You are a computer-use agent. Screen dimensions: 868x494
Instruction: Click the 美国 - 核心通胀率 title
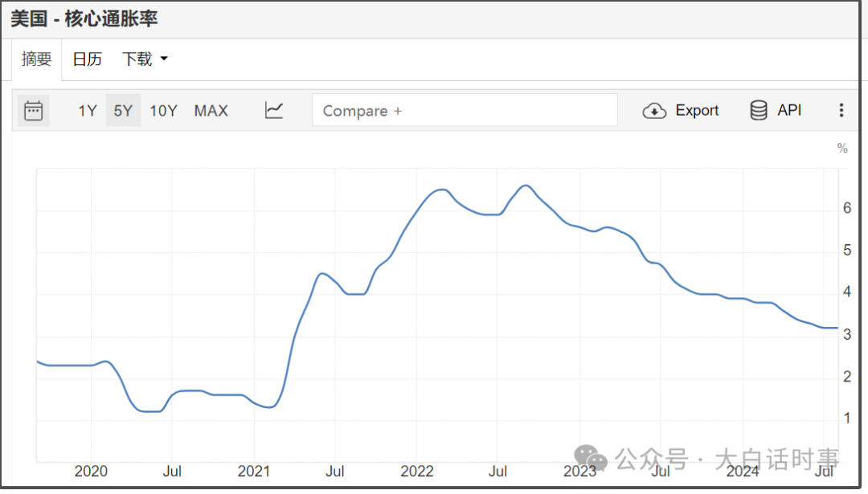[x=84, y=18]
